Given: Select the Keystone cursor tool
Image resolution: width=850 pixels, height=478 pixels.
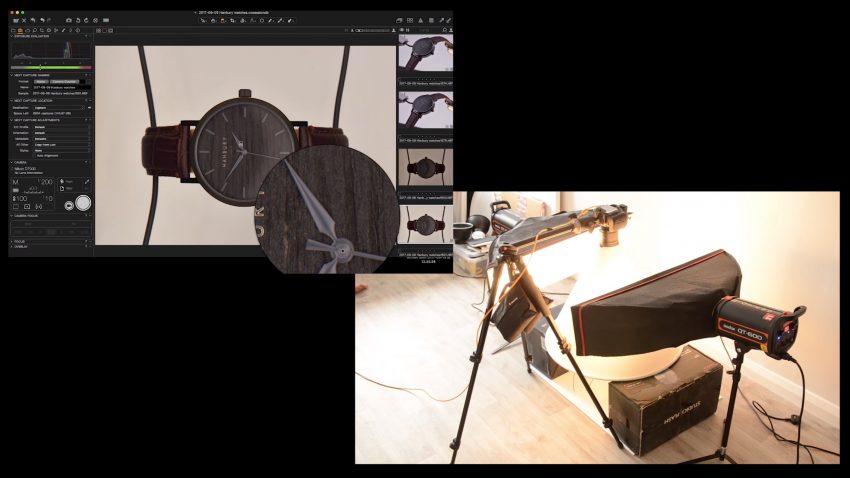Looking at the screenshot, I should click(252, 21).
